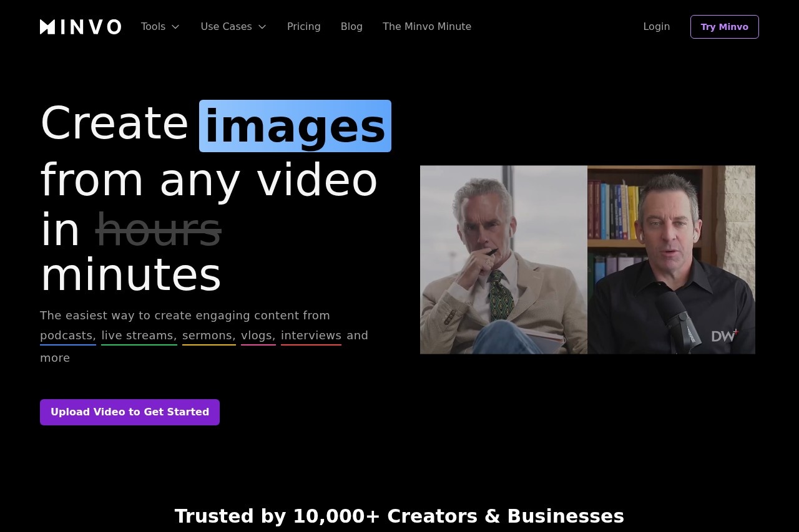Open the Pricing page
Viewport: 799px width, 532px height.
(303, 27)
